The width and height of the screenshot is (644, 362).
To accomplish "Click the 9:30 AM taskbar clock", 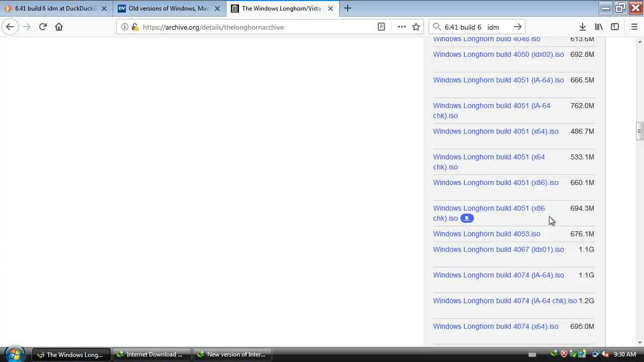I will 625,354.
